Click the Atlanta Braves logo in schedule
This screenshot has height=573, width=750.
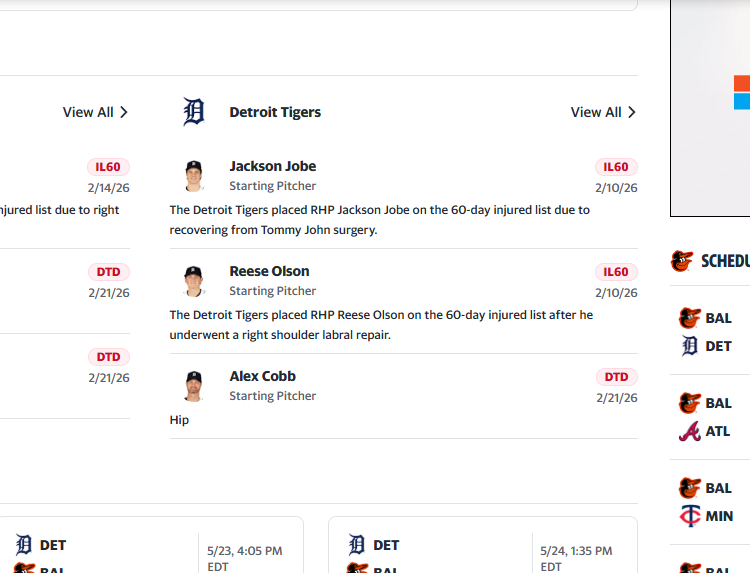689,431
